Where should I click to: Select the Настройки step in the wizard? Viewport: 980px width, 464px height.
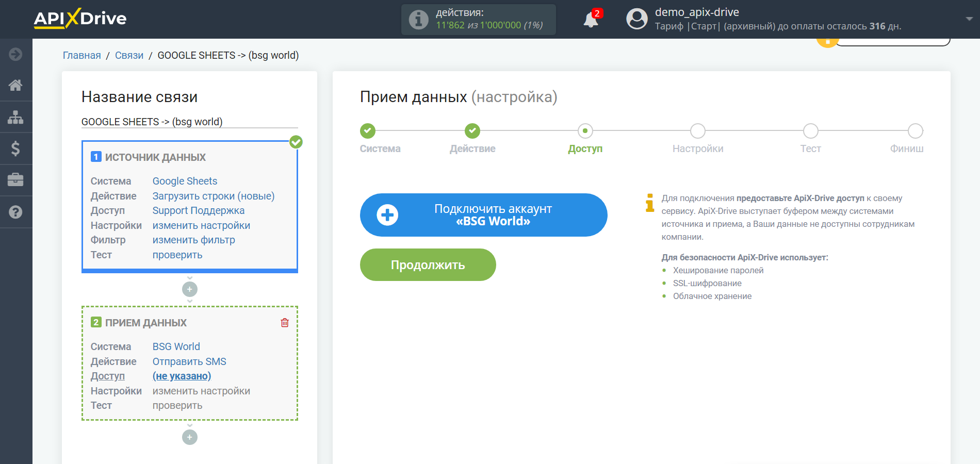(698, 131)
